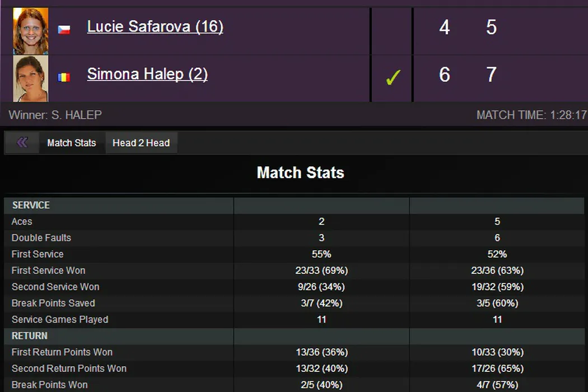Open Simona Halep's profile photo
Viewport: 588px width, 392px height.
[30, 78]
